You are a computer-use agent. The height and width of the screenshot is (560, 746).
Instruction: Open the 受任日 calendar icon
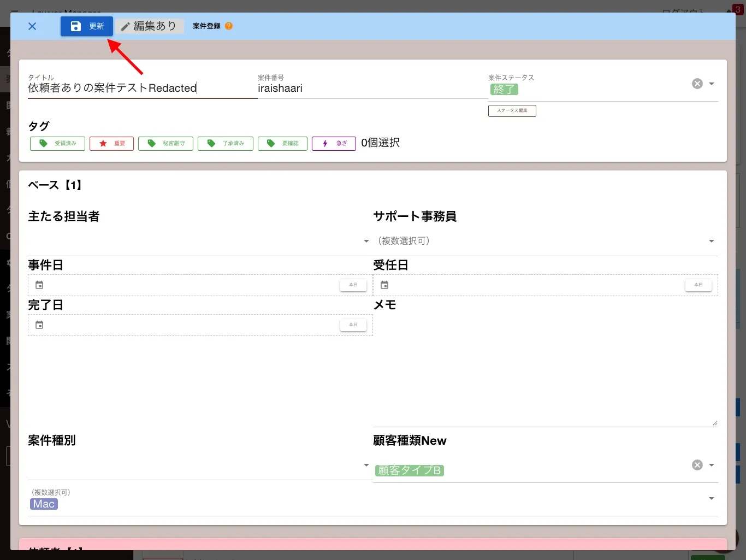[384, 285]
